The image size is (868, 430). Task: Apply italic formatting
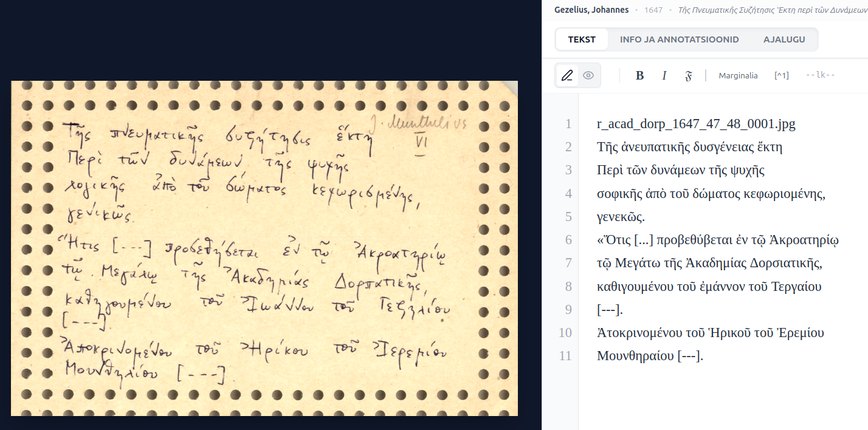tap(664, 76)
